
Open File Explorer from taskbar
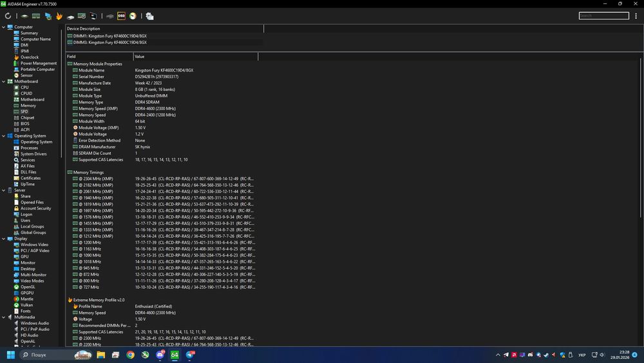pyautogui.click(x=100, y=355)
